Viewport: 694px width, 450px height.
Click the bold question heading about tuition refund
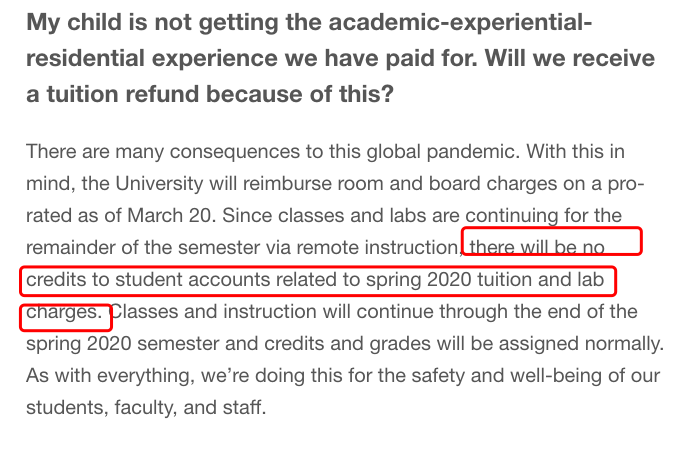coord(340,58)
